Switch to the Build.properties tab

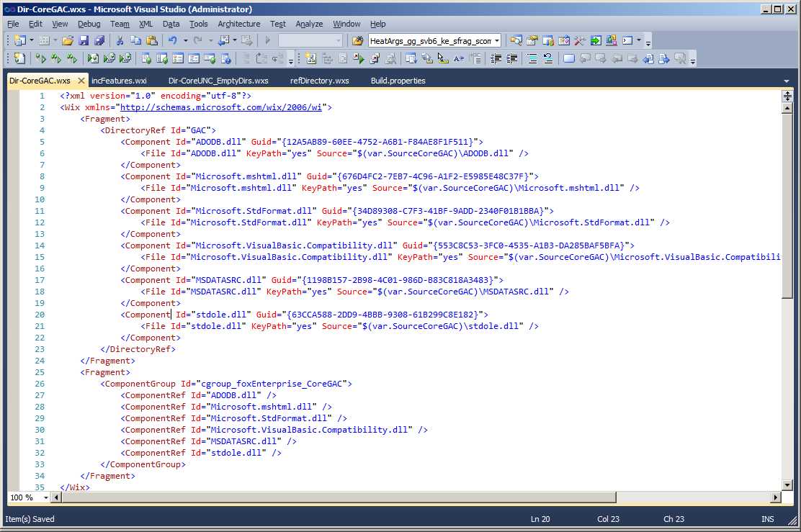click(x=398, y=81)
